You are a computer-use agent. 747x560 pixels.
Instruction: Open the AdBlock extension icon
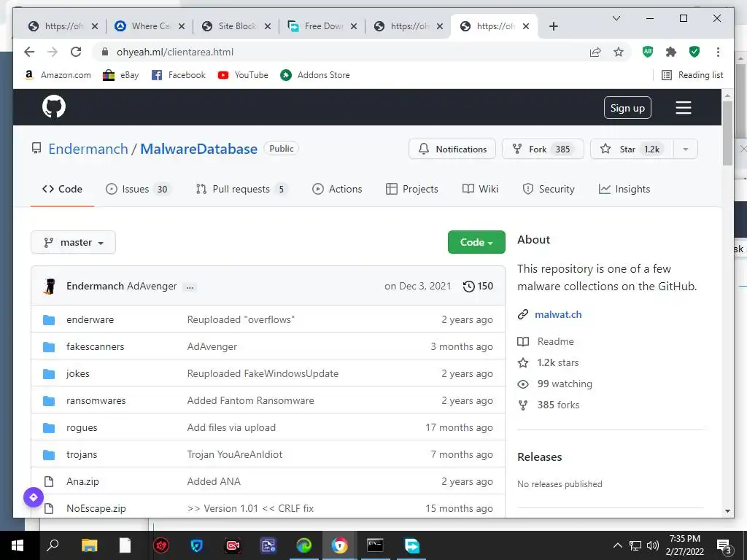pos(648,52)
